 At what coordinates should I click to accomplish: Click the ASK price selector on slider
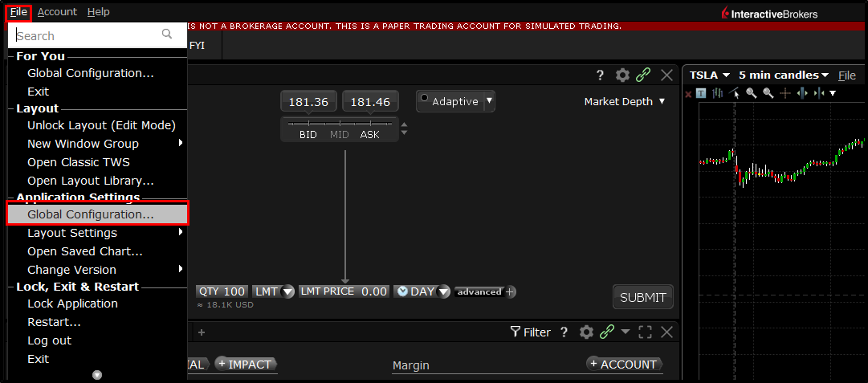tap(370, 135)
